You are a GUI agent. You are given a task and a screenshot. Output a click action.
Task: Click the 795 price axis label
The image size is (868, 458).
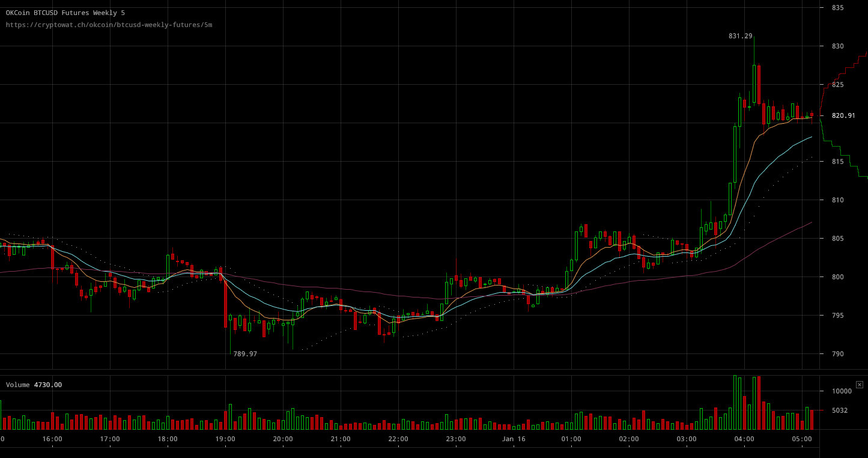pos(838,316)
